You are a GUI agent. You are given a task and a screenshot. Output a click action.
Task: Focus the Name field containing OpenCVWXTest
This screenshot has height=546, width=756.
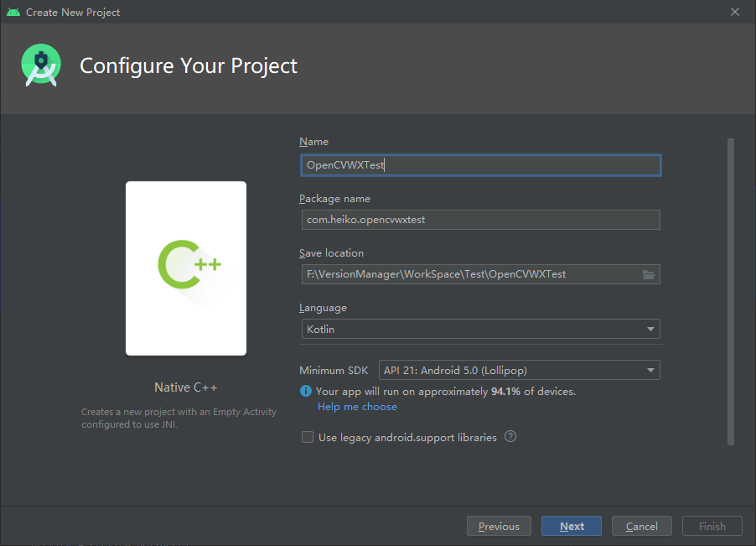coord(481,165)
